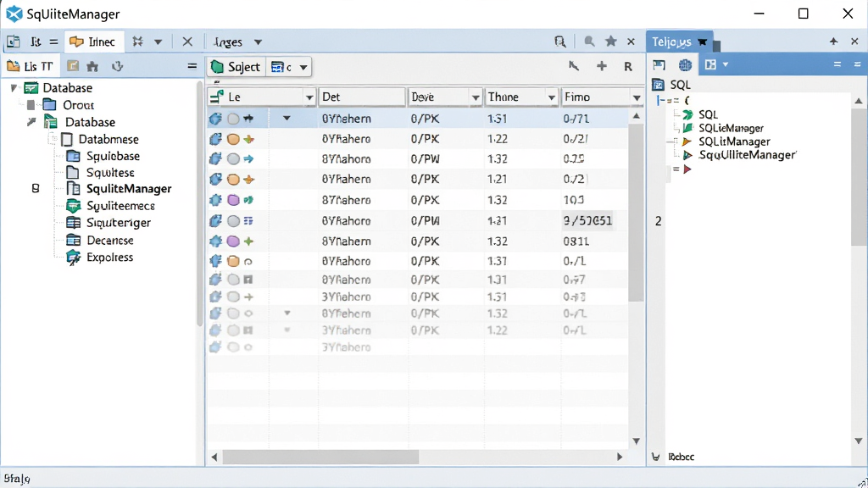Toggle the orange circle in the 0,/L row
Screen dimensions: 868x488
coord(234,261)
